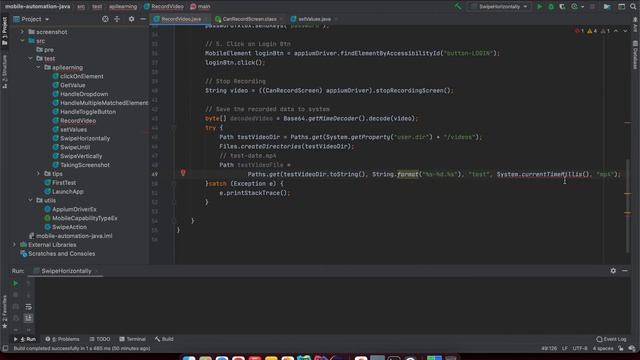
Task: Start debugging with the bug icon
Action: 551,7
